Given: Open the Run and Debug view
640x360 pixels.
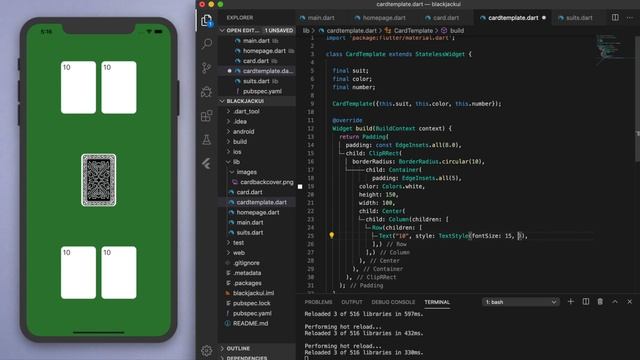Looking at the screenshot, I should [207, 91].
